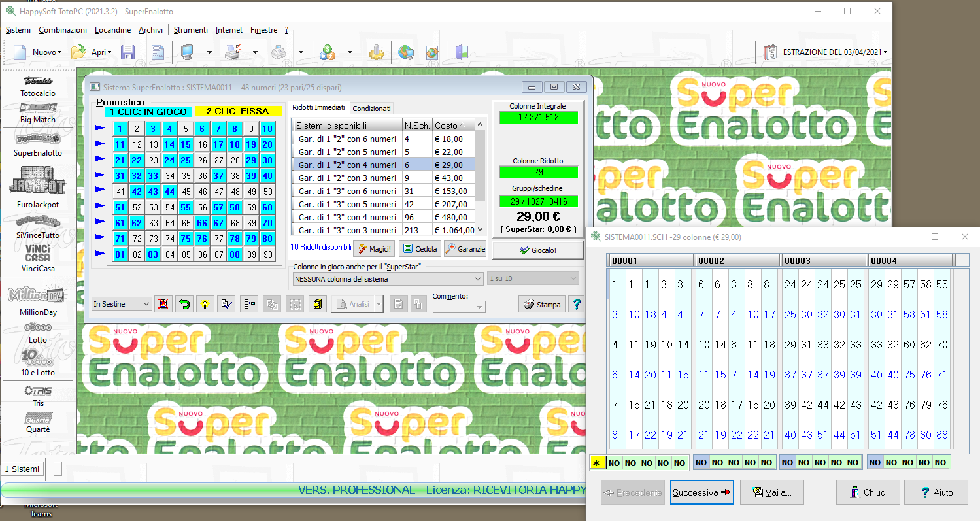Viewport: 980px width, 521px height.
Task: Click row arrow beside number 41
Action: pyautogui.click(x=100, y=191)
